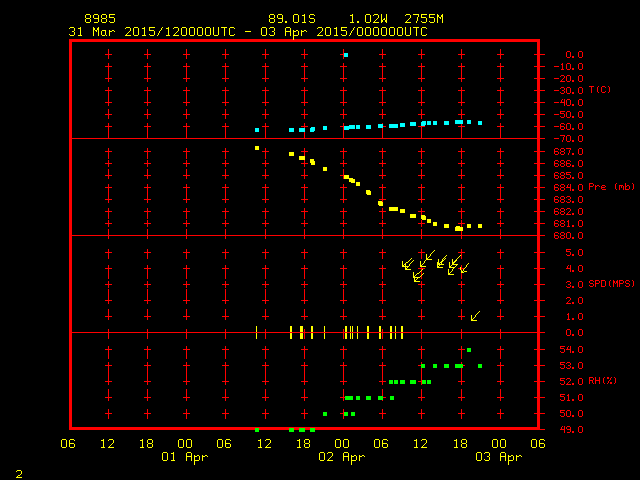Click the T(C) temperature axis label
The image size is (640, 480).
click(600, 89)
